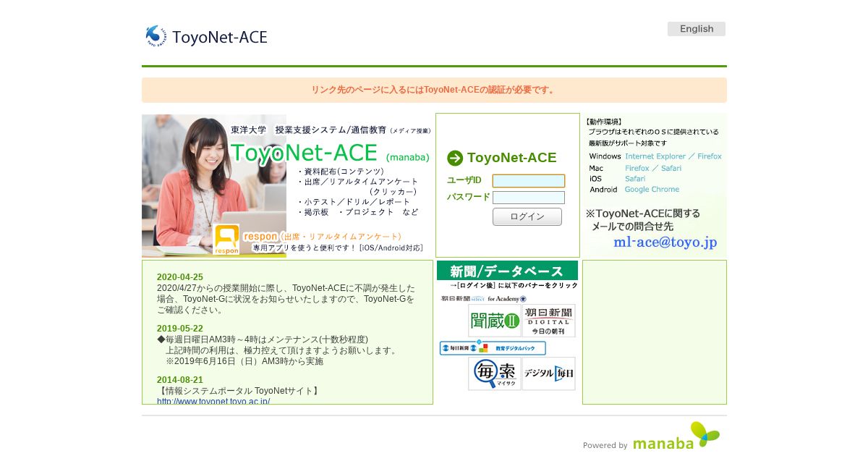The width and height of the screenshot is (868, 456).
Task: Open the 聞蔵II database banner
Action: click(x=495, y=321)
